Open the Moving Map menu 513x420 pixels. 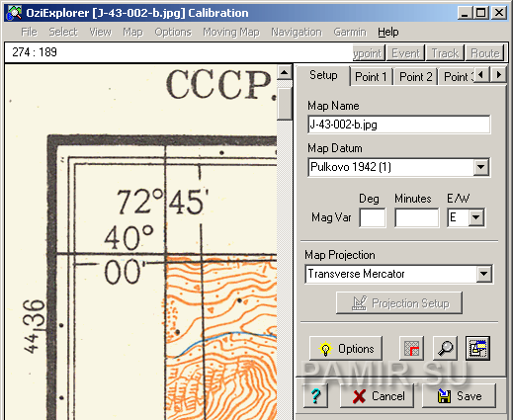pos(231,32)
